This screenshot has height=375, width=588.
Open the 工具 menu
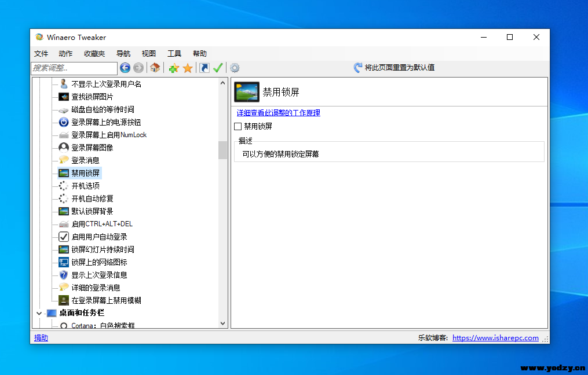click(x=174, y=53)
